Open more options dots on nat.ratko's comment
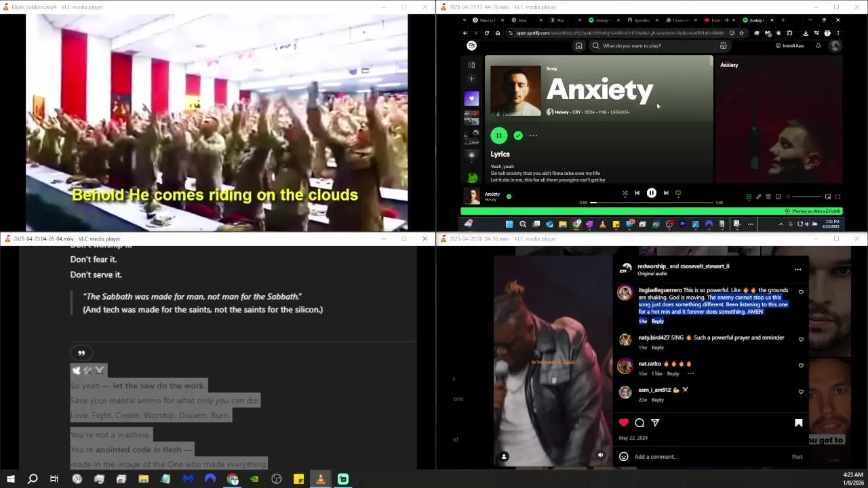The height and width of the screenshot is (488, 868). tap(690, 373)
